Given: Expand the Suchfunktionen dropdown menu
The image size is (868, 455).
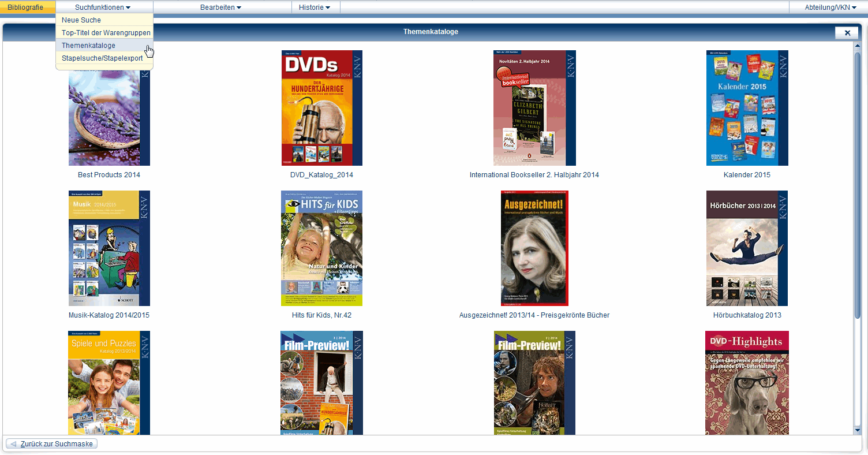Looking at the screenshot, I should [x=103, y=7].
